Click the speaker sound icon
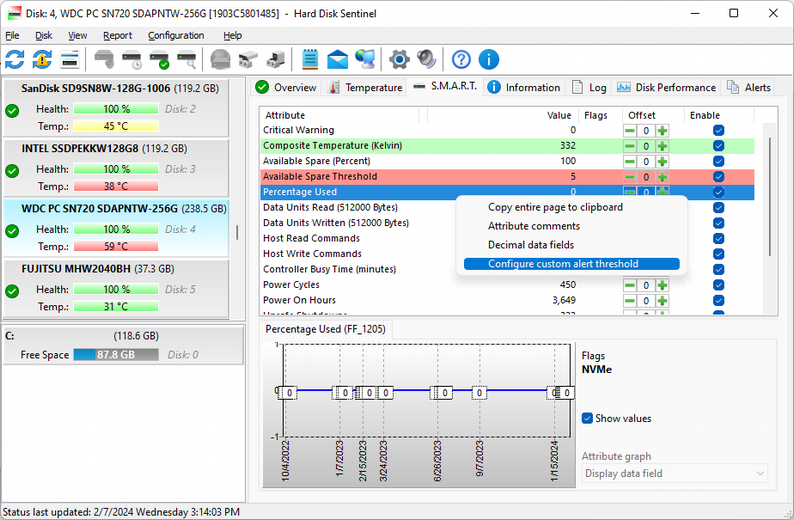Viewport: 794px width, 520px height. [426, 59]
